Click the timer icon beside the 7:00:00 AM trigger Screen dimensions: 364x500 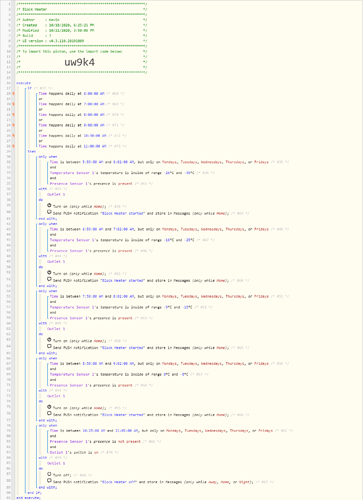click(14, 104)
